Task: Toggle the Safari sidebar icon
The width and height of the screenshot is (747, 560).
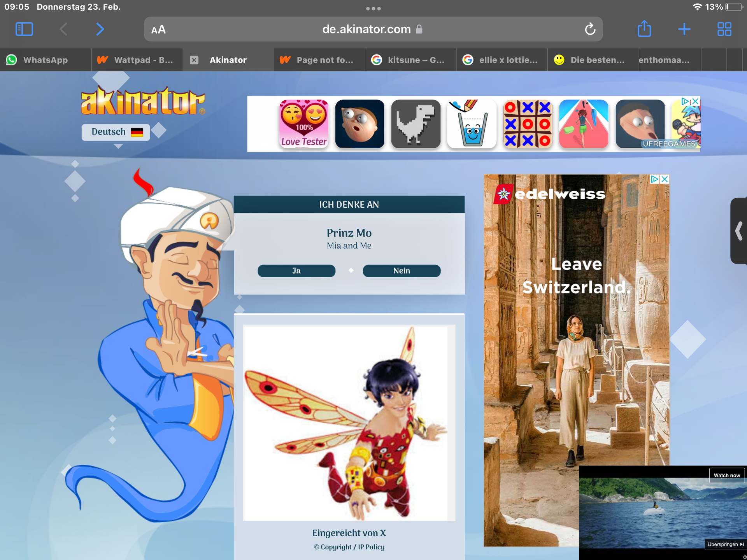Action: [x=24, y=29]
